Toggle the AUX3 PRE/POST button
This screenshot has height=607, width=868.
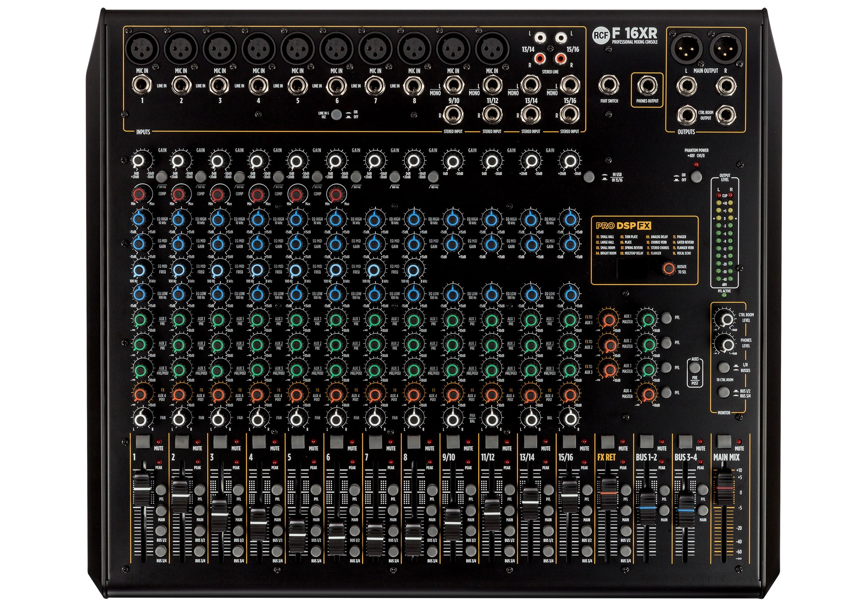[695, 368]
